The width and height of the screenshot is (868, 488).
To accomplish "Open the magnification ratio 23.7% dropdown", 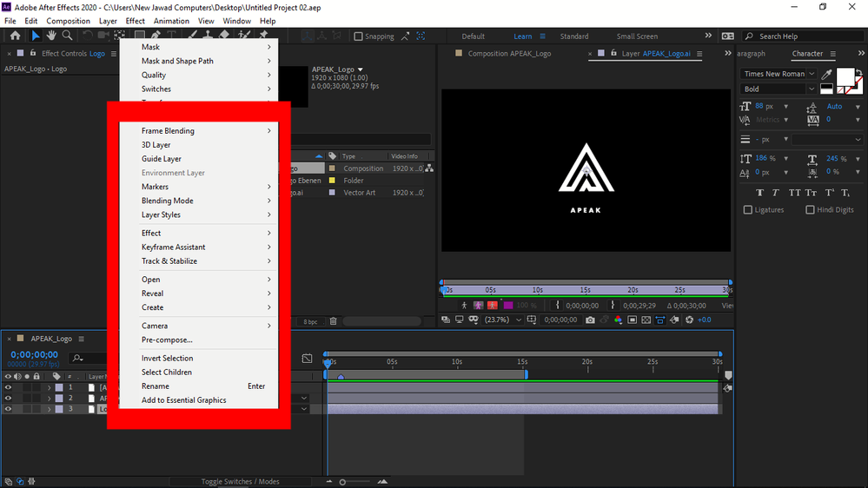I will 503,320.
